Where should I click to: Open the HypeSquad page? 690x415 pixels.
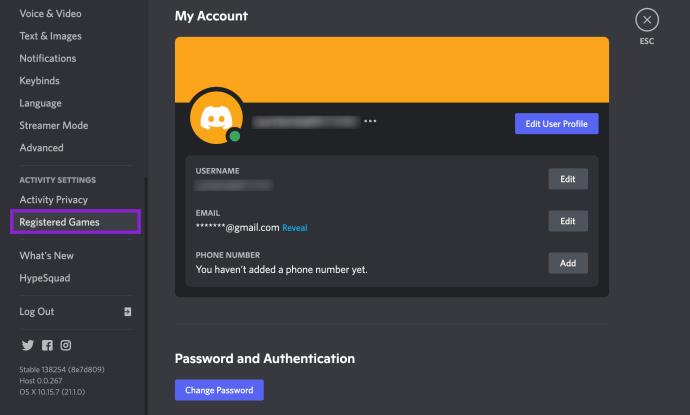tap(45, 278)
